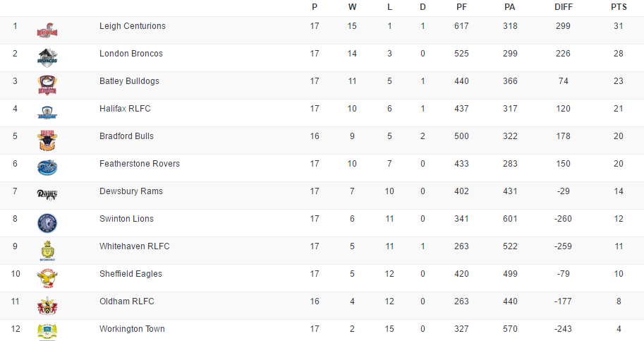Click the W wins column header
This screenshot has width=644, height=341.
coord(353,7)
